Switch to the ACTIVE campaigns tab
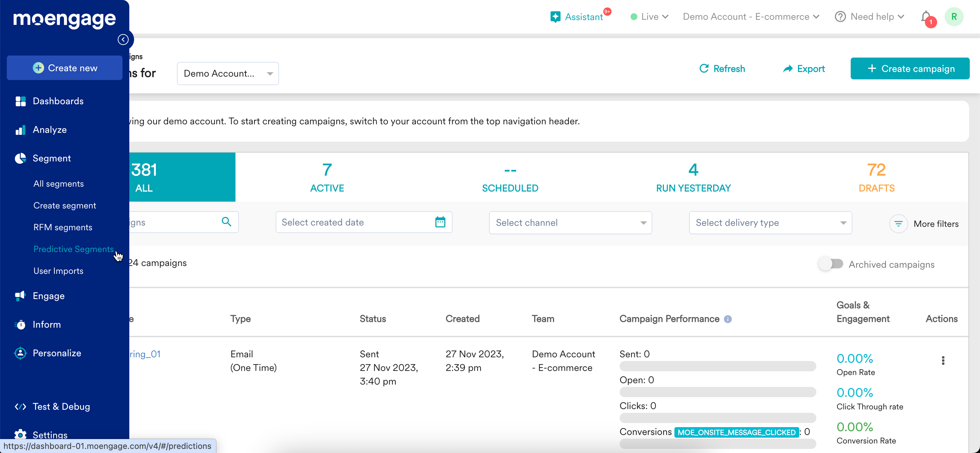980x453 pixels. click(x=327, y=177)
